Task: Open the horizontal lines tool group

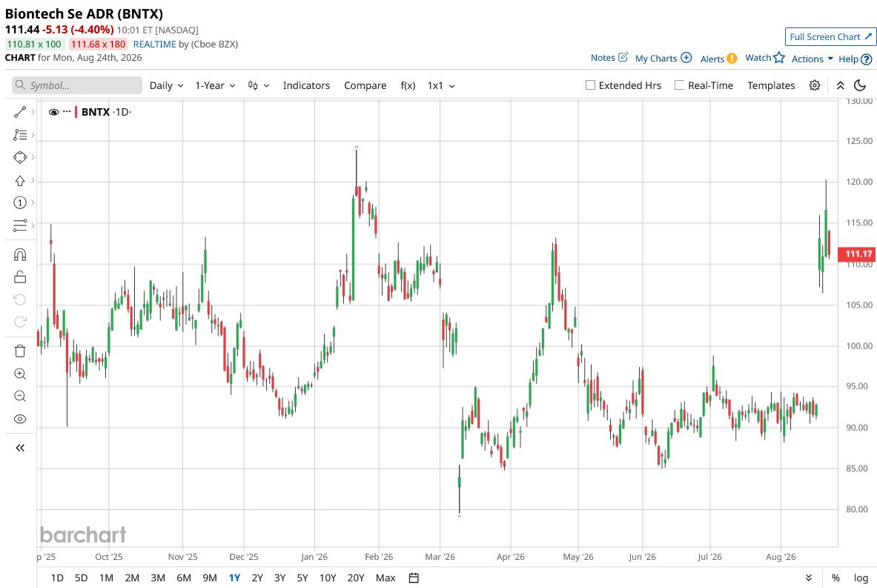Action: pos(19,225)
